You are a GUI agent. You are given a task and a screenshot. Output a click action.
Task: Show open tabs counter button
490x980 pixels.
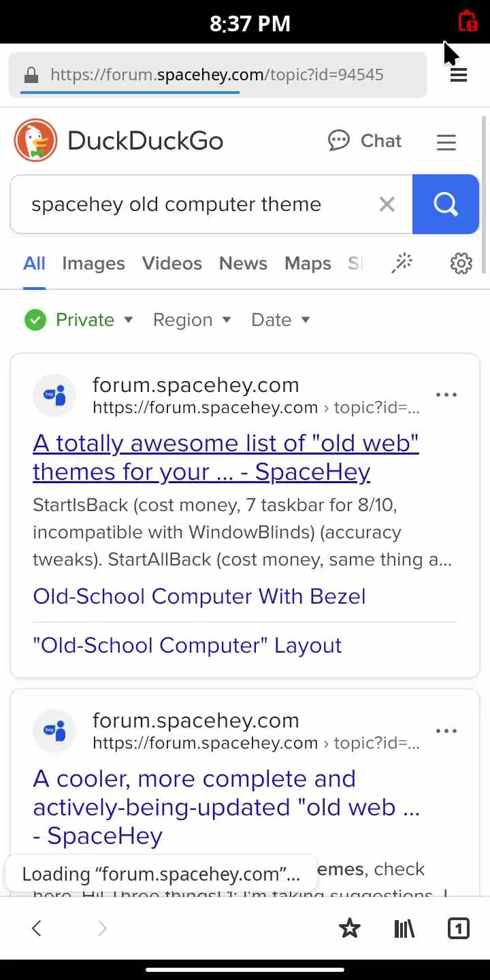tap(459, 928)
